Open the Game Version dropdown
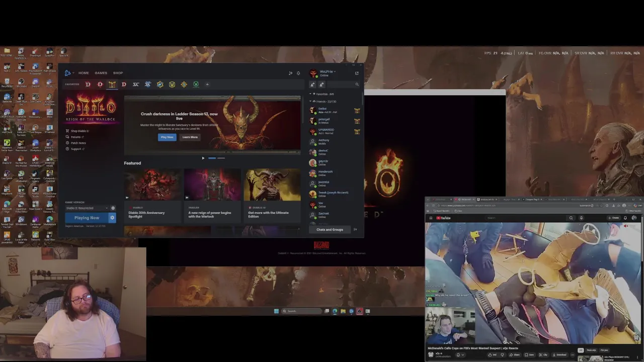This screenshot has height=362, width=644. coord(87,208)
